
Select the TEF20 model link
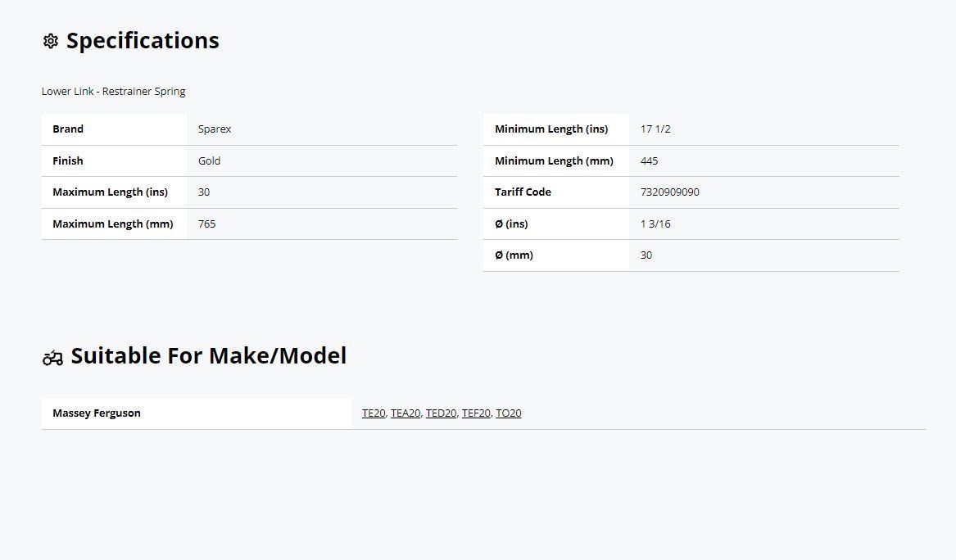click(476, 413)
